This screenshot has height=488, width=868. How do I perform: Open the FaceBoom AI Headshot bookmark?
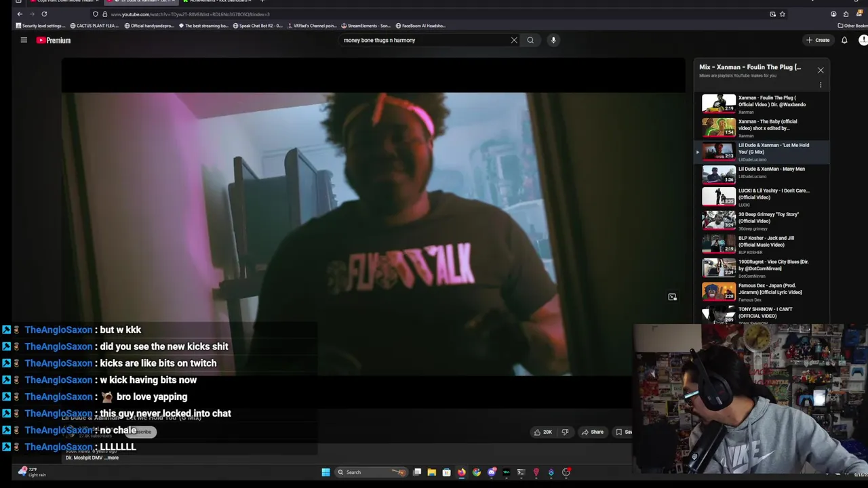pos(420,26)
